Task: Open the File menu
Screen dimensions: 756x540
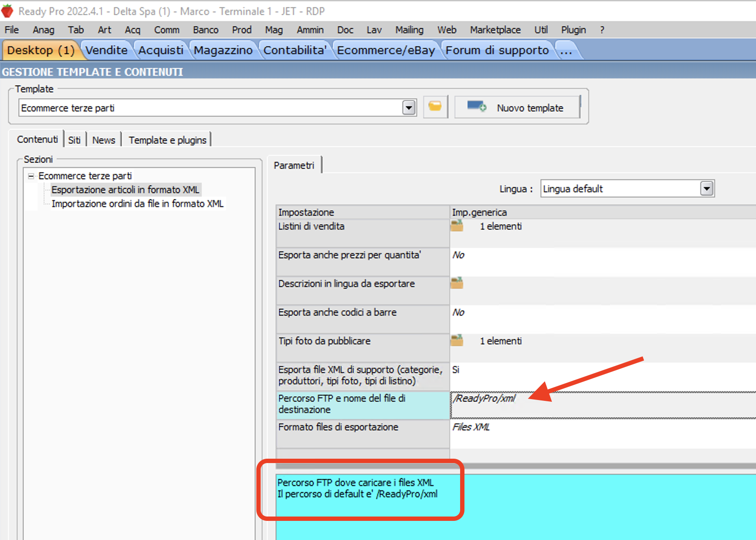Action: pyautogui.click(x=12, y=30)
